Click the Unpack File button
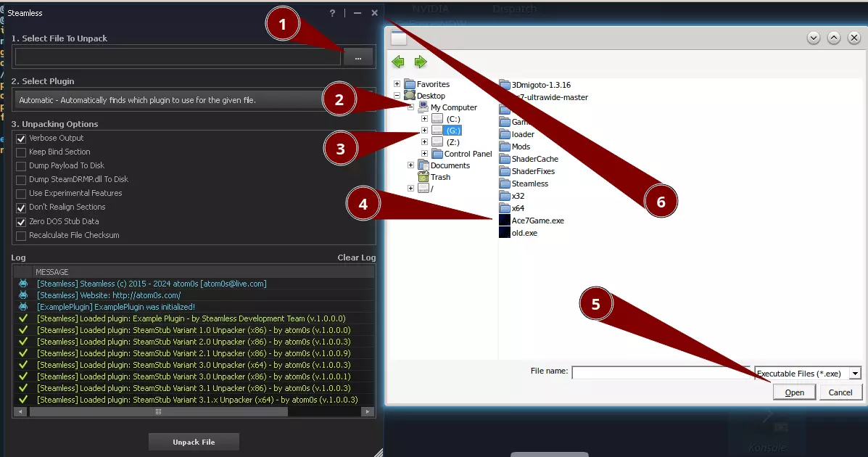 click(194, 442)
